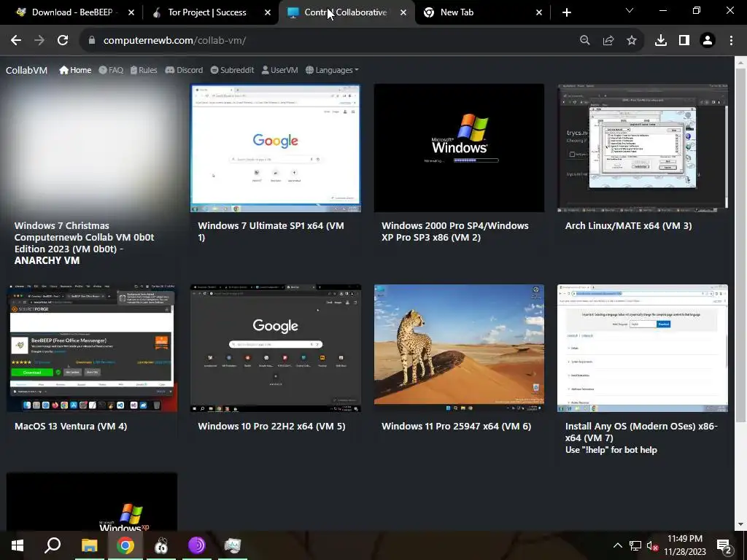Open the Chrome profile menu

coord(708,41)
